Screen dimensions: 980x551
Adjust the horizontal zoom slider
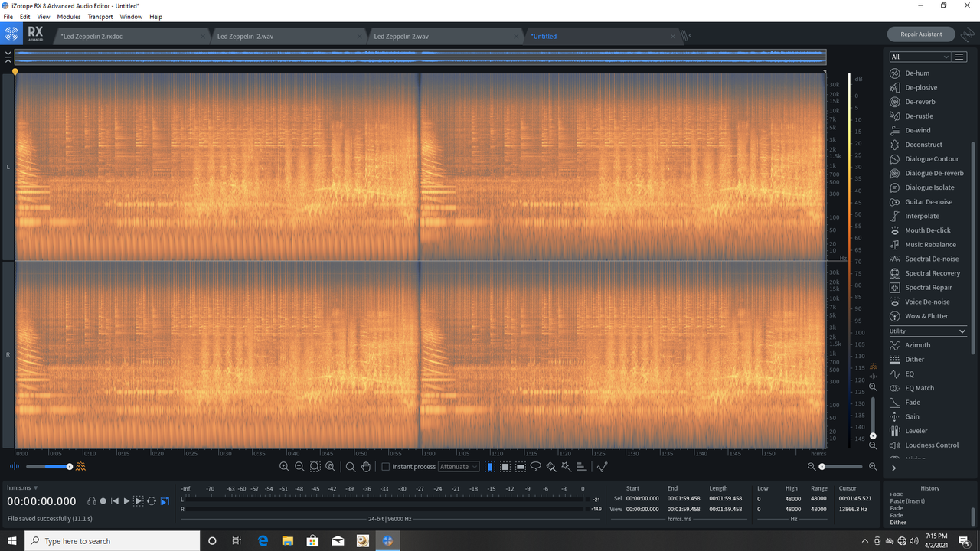click(841, 467)
